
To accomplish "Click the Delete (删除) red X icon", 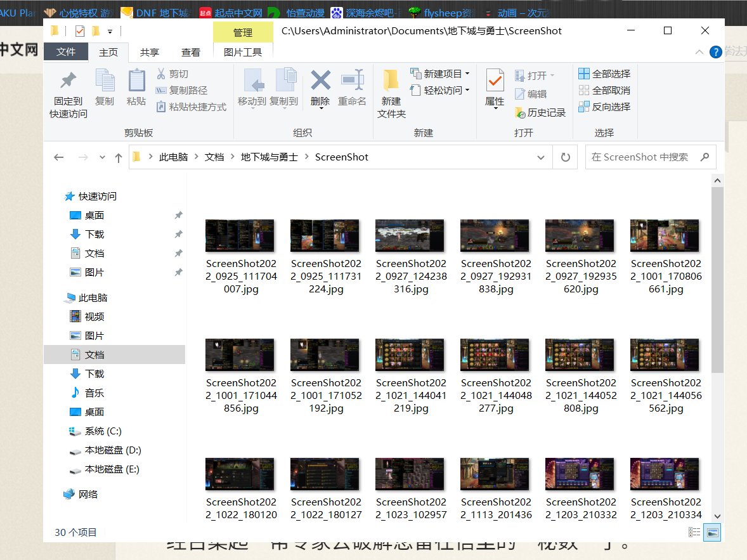I will (321, 81).
